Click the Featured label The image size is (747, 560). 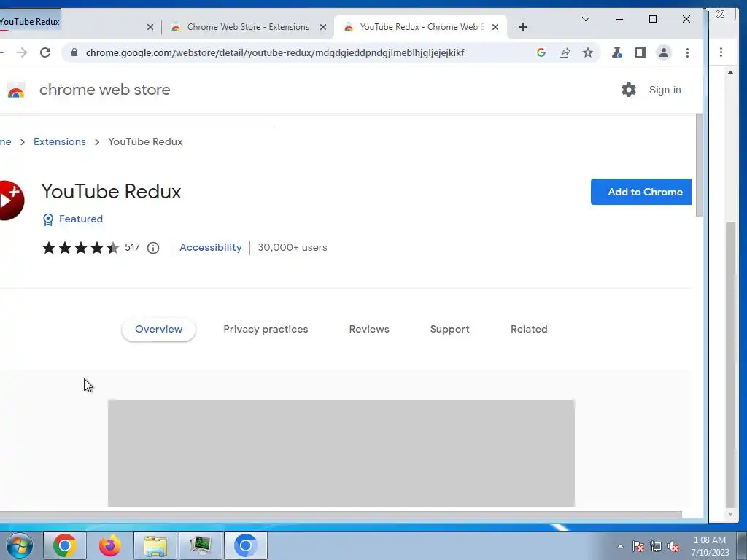pos(81,219)
